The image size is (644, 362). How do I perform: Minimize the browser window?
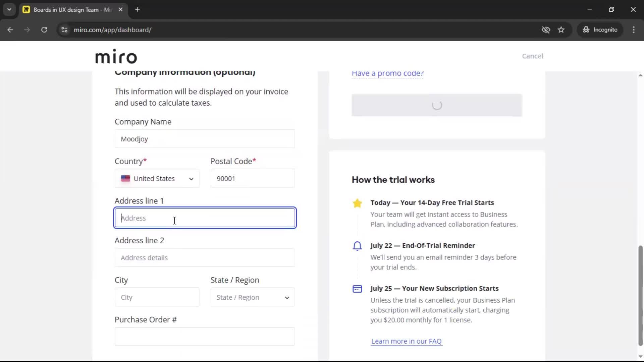tap(590, 9)
